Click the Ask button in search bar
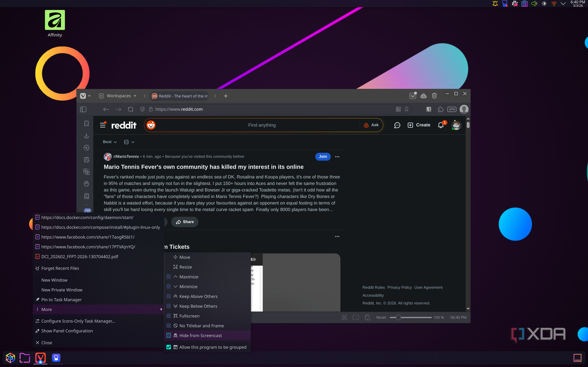This screenshot has height=367, width=588. coord(371,125)
